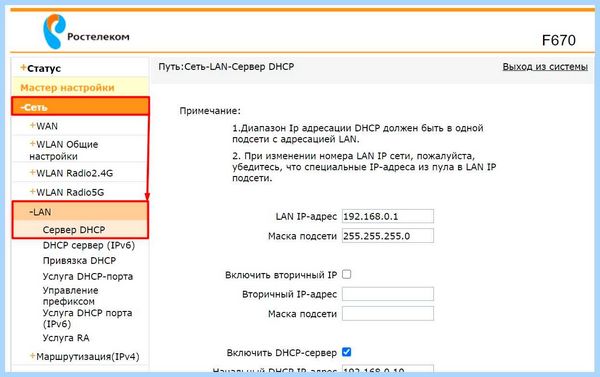The height and width of the screenshot is (377, 600).
Task: Click the F670 model label
Action: (x=559, y=40)
